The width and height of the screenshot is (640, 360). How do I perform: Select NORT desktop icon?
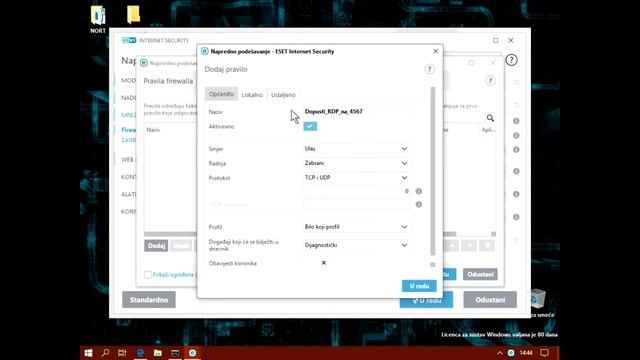click(98, 20)
